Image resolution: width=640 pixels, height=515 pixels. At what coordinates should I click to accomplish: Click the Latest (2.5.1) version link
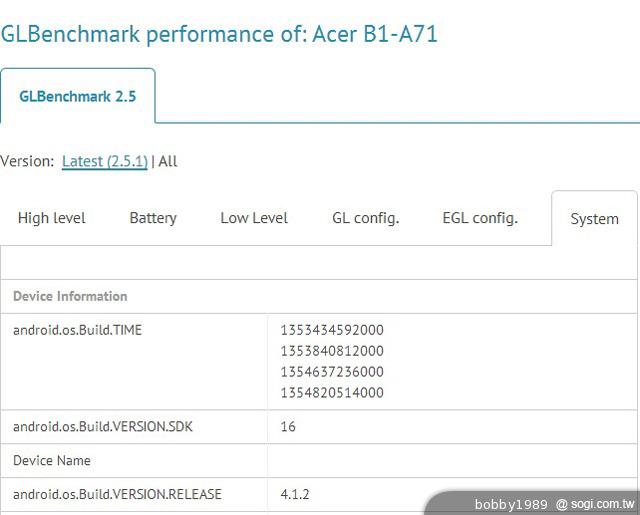[105, 161]
